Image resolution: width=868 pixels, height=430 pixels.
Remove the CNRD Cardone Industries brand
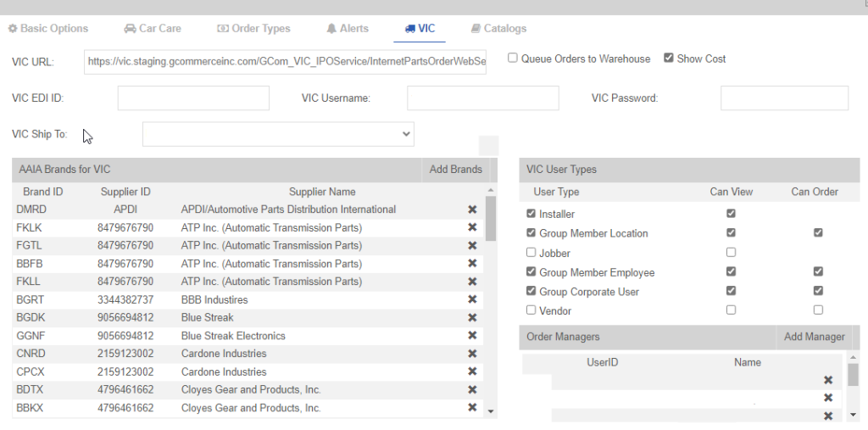pos(472,354)
